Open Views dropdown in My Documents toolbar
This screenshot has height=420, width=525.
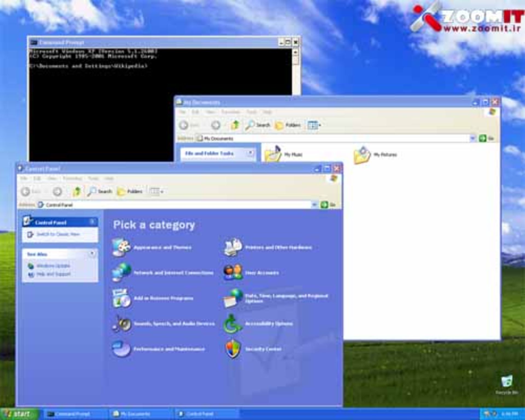click(314, 125)
